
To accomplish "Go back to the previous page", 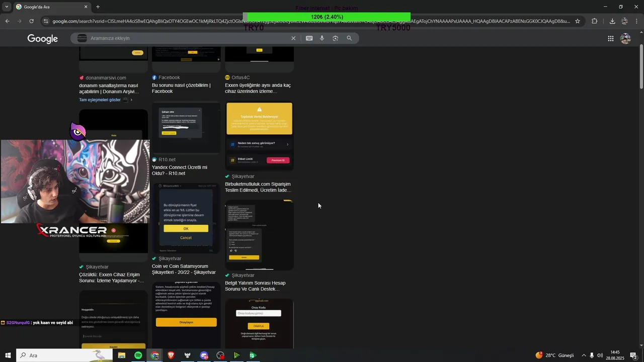I will [7, 21].
